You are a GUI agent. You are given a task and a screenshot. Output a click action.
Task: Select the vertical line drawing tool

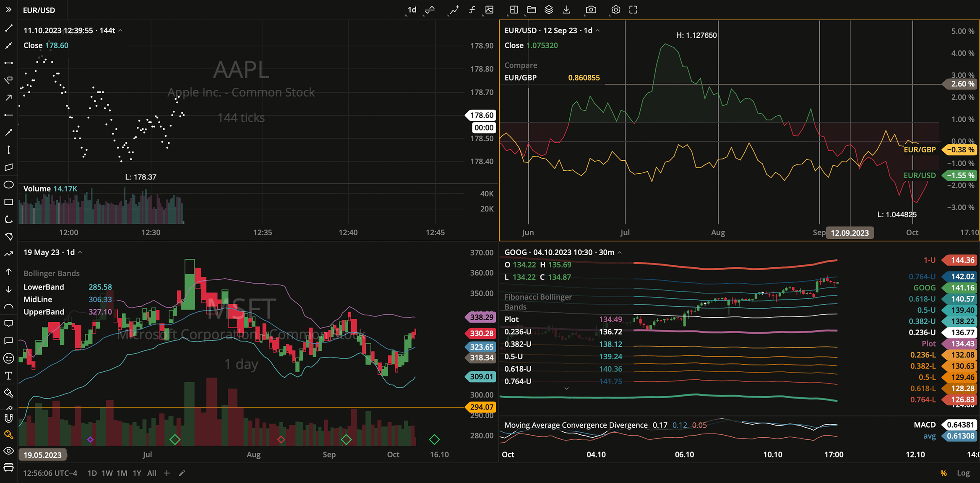coord(8,150)
